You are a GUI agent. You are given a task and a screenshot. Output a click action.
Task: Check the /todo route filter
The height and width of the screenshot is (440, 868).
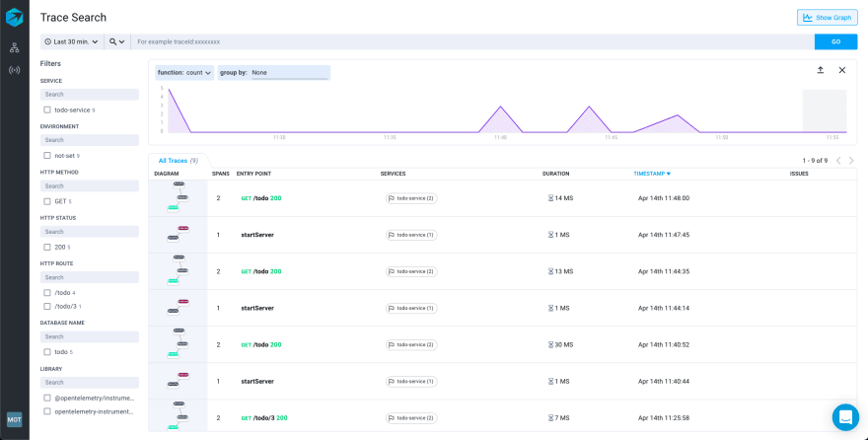click(47, 293)
